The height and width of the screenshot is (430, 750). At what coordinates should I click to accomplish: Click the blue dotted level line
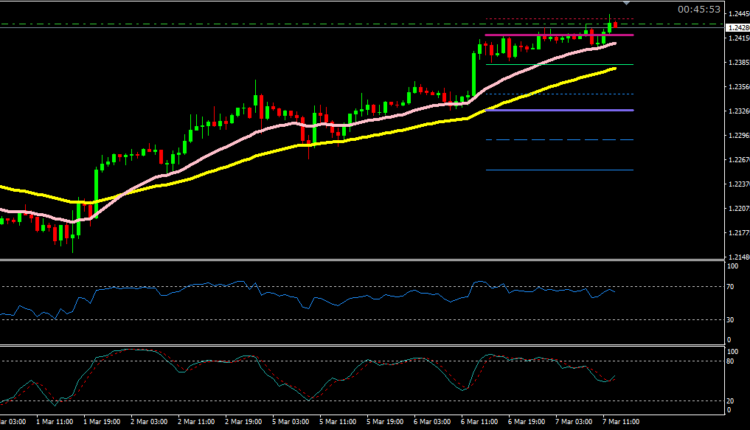click(558, 94)
